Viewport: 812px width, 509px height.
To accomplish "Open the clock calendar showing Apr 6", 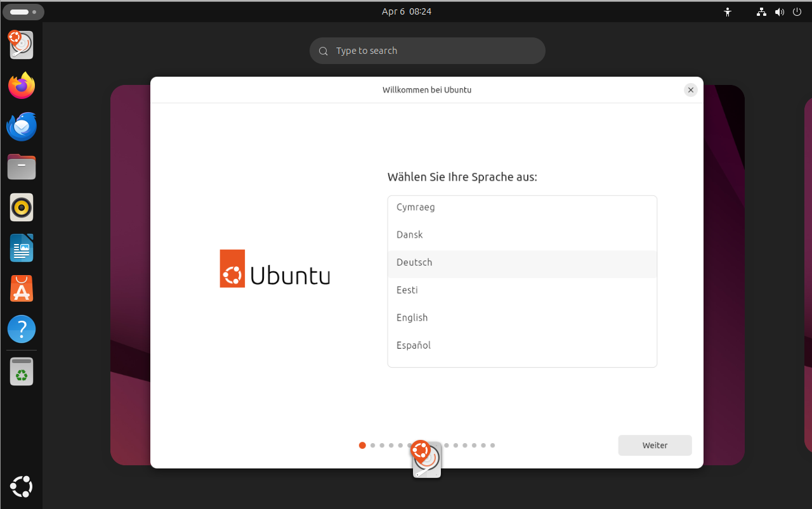I will point(406,11).
